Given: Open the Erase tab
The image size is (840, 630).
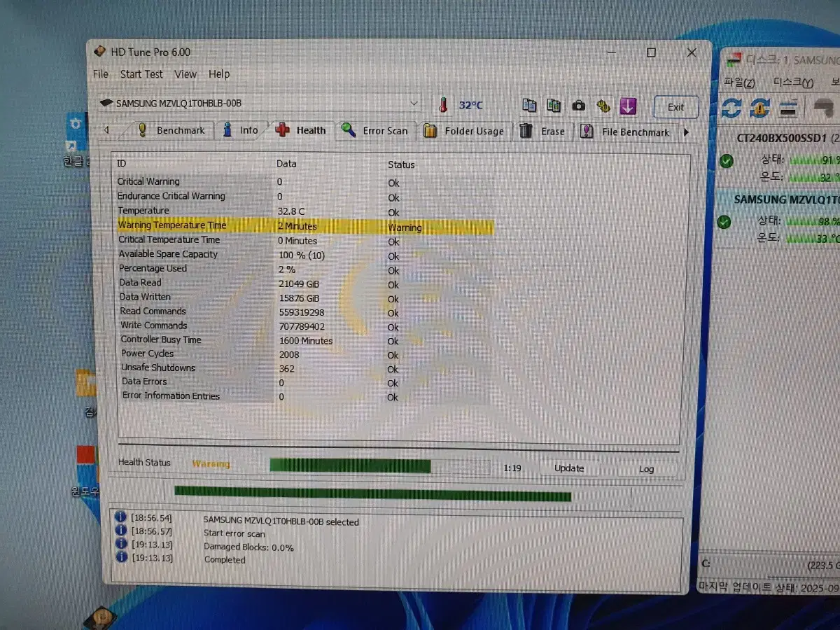Looking at the screenshot, I should [542, 132].
